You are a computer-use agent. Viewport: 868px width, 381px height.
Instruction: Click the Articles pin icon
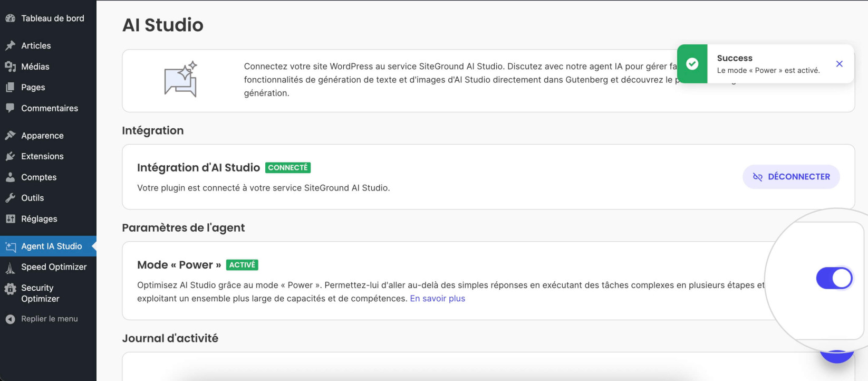pos(10,45)
